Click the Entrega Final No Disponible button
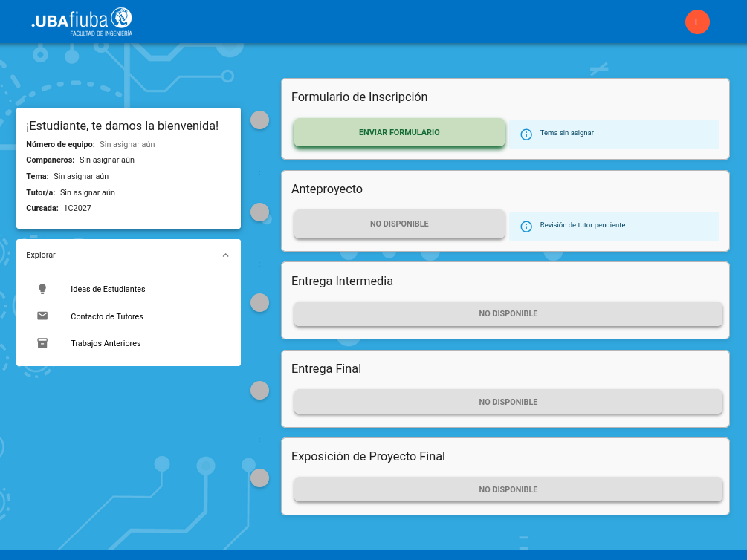747x560 pixels. (508, 402)
